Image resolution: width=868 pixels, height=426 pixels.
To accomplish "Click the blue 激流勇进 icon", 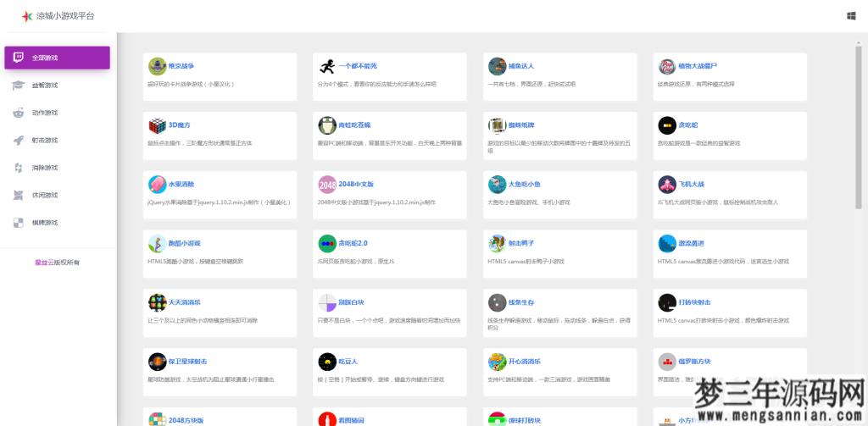I will [x=667, y=243].
